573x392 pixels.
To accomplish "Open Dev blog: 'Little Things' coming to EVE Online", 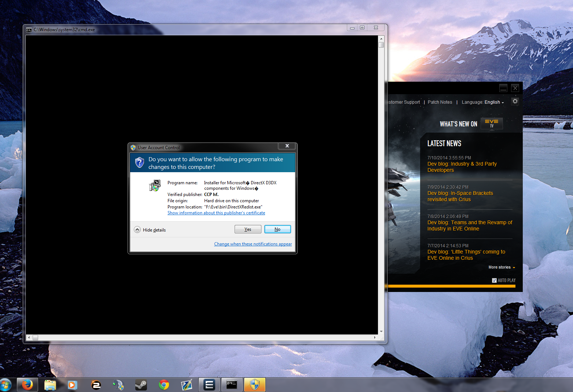I will click(x=466, y=255).
